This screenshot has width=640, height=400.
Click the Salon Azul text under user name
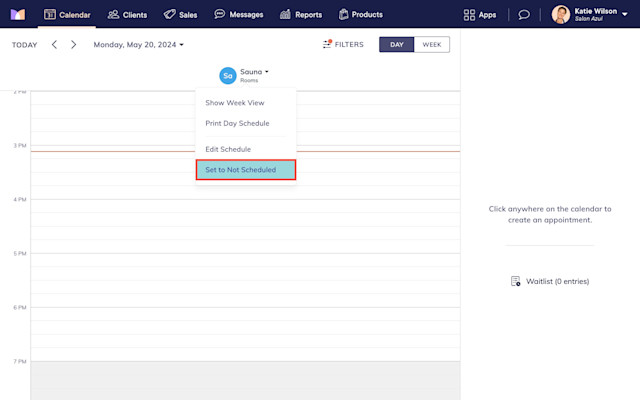click(x=589, y=19)
